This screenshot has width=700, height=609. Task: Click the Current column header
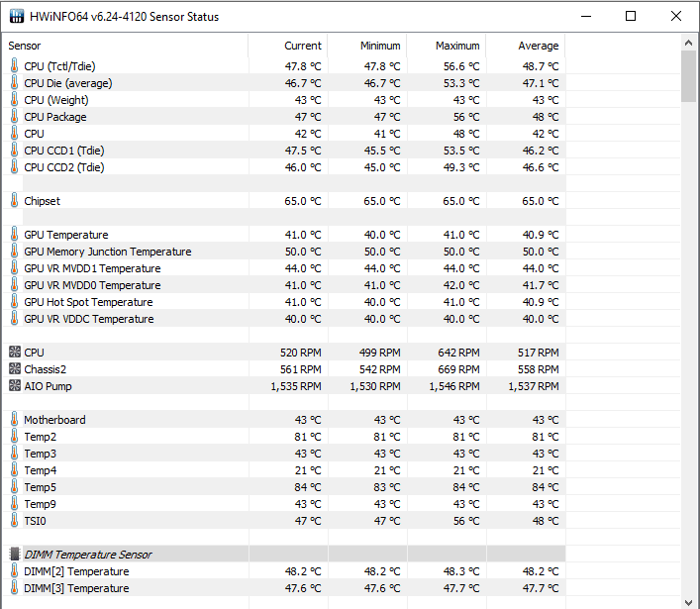point(288,46)
